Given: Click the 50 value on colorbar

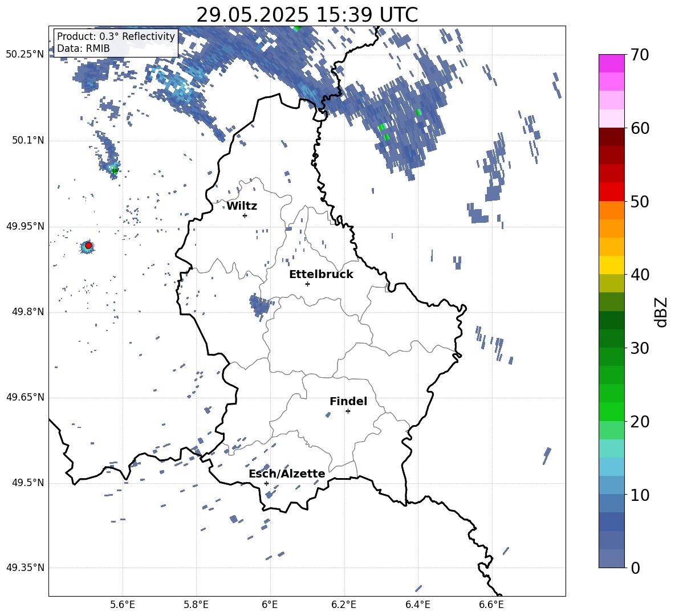Looking at the screenshot, I should pyautogui.click(x=640, y=201).
